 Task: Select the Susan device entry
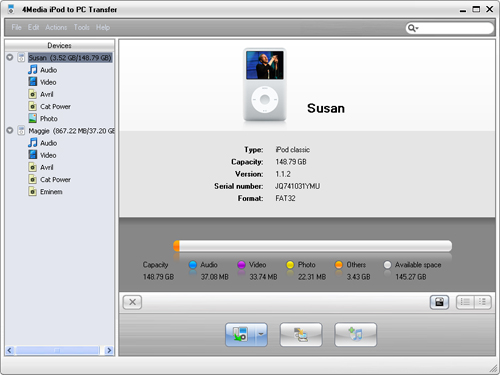(x=70, y=58)
